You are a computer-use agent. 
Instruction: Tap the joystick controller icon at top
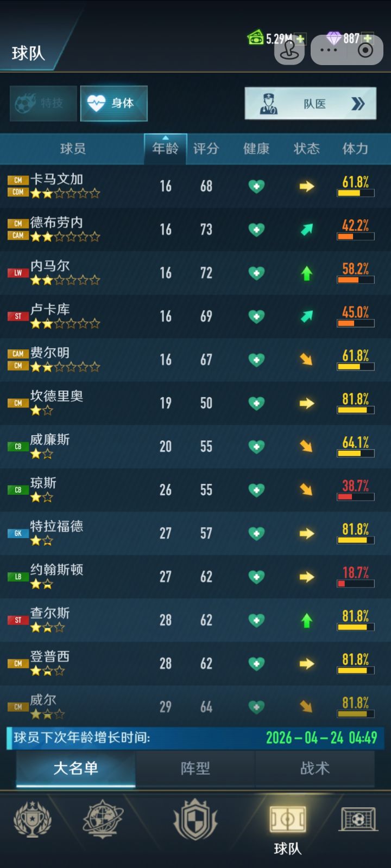[x=289, y=50]
